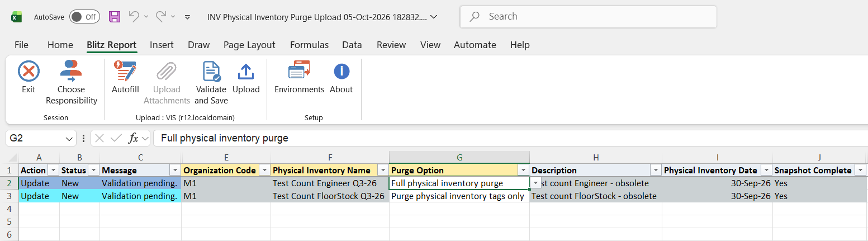Click in the Search box

point(588,17)
